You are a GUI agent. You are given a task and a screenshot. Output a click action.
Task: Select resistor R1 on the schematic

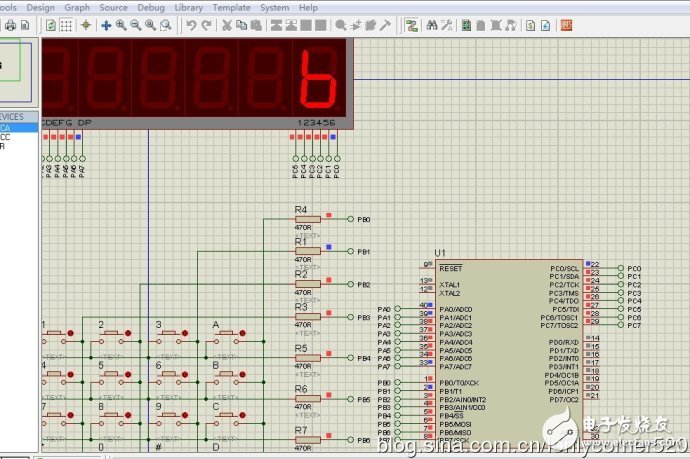click(x=308, y=251)
